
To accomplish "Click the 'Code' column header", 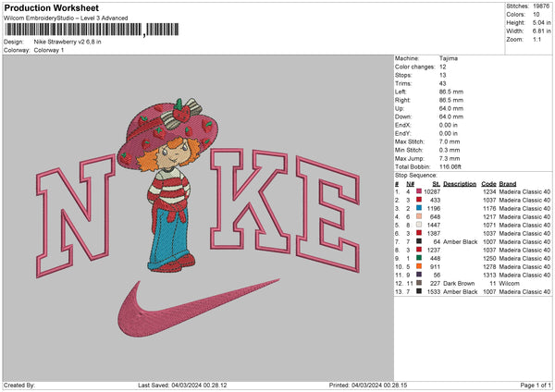I will [x=488, y=184].
